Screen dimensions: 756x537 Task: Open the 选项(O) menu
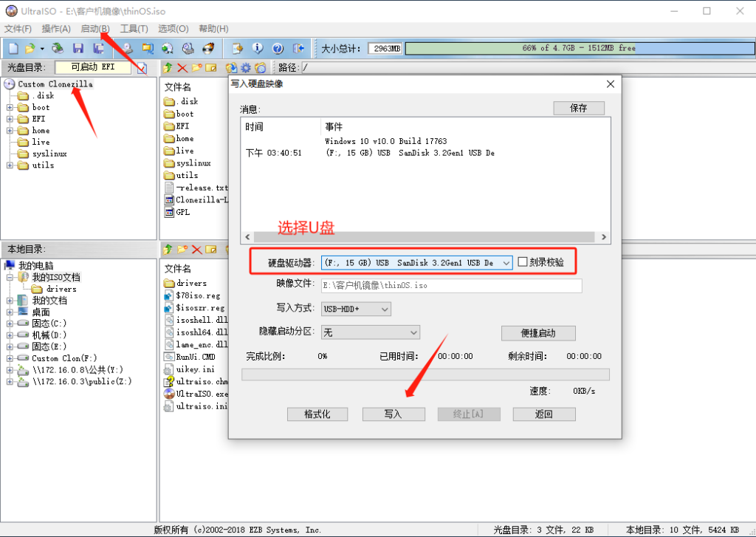pyautogui.click(x=173, y=29)
